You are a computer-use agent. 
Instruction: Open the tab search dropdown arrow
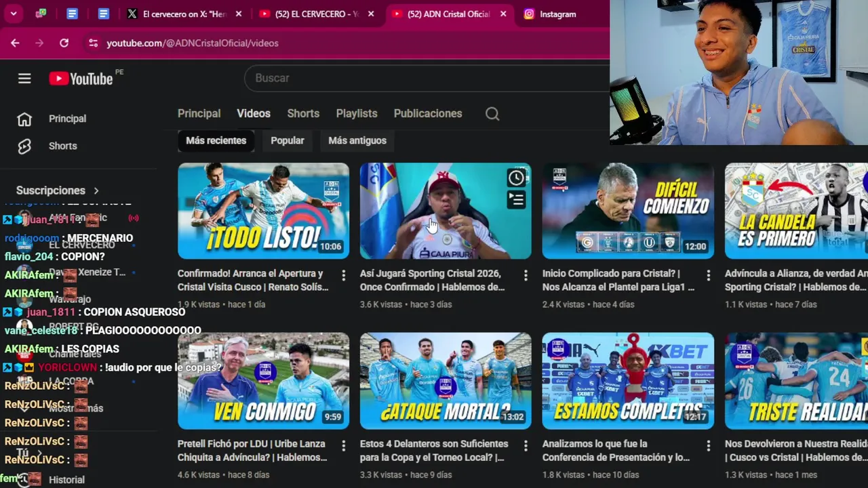(x=14, y=14)
